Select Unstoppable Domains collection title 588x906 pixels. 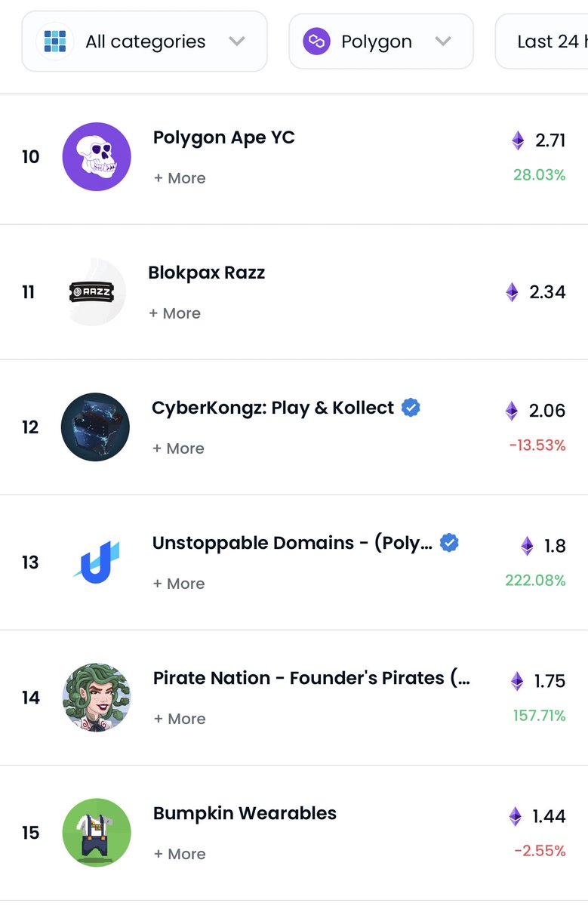tap(293, 543)
